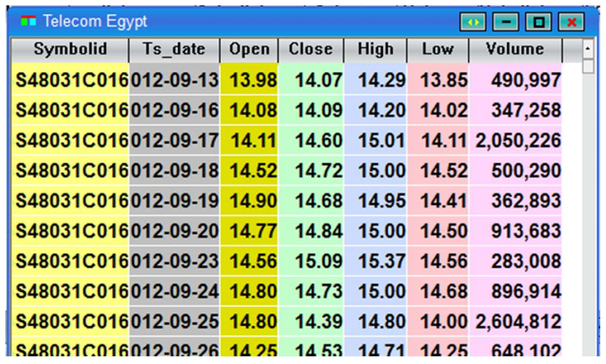Click the Close column header

[x=311, y=49]
